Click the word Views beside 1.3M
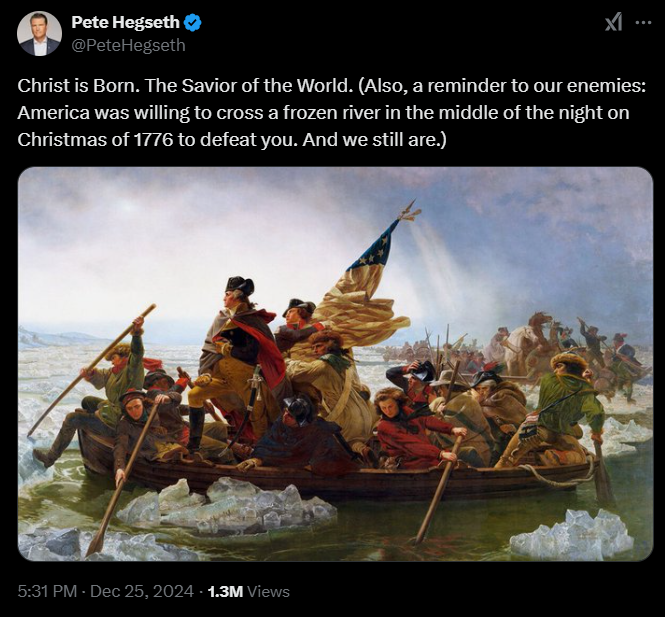The image size is (665, 617). point(268,591)
